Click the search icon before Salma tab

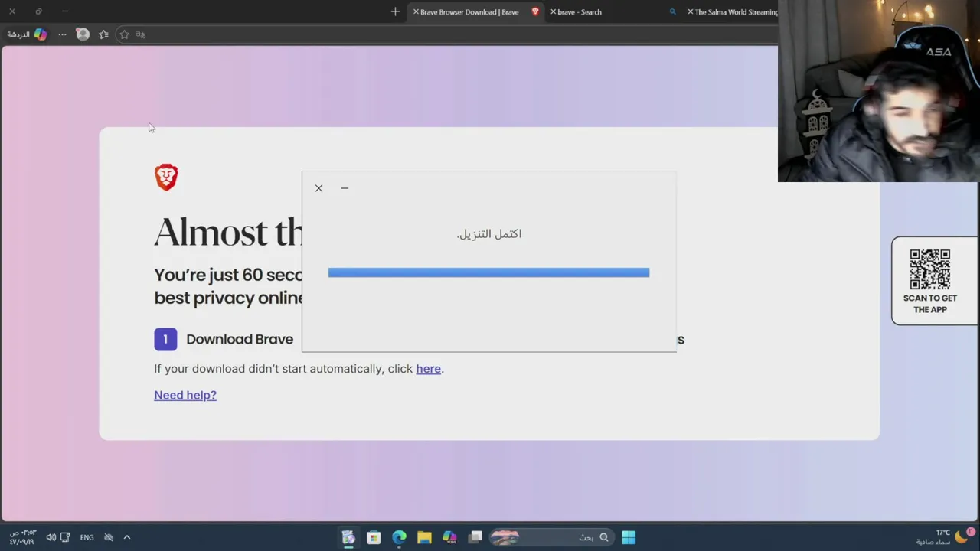click(673, 11)
